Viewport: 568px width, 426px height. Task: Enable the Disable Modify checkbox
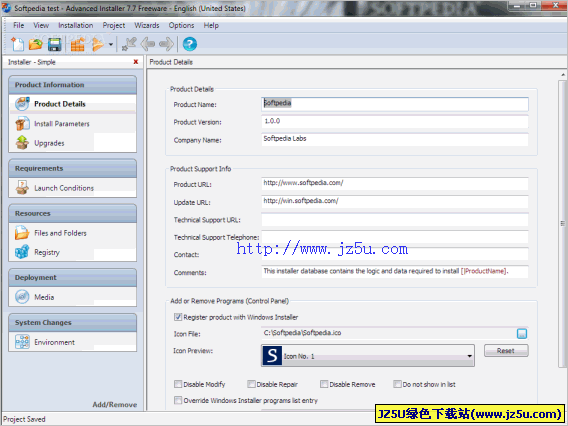point(178,384)
